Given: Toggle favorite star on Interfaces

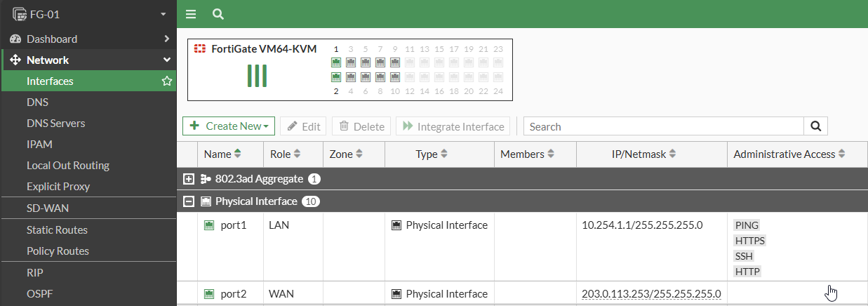Looking at the screenshot, I should [x=167, y=81].
